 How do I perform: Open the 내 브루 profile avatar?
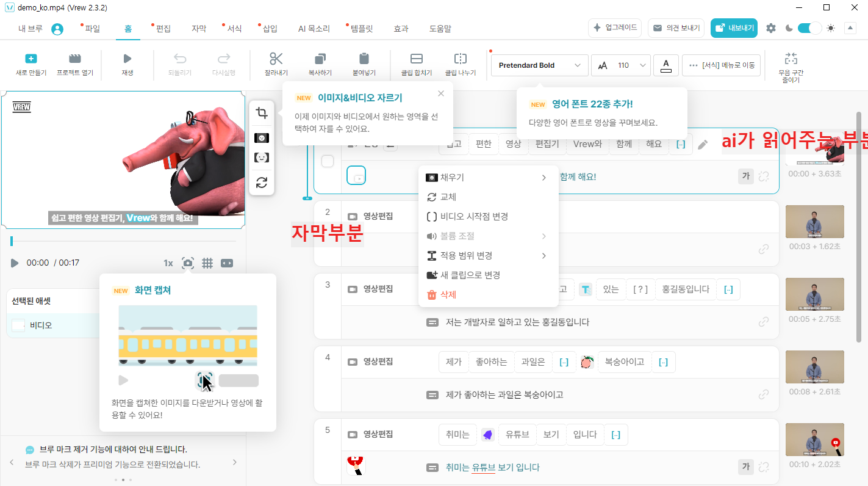pos(57,29)
